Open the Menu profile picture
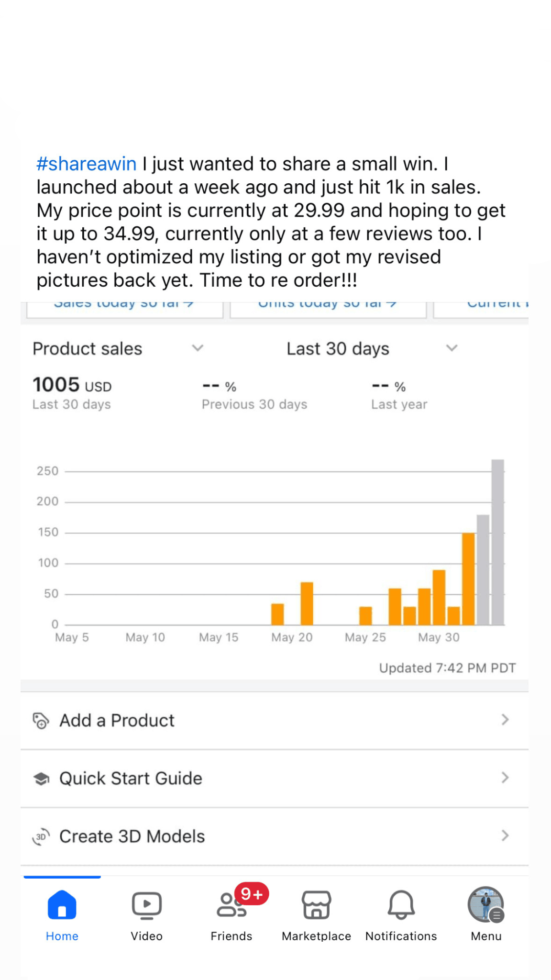 [485, 904]
